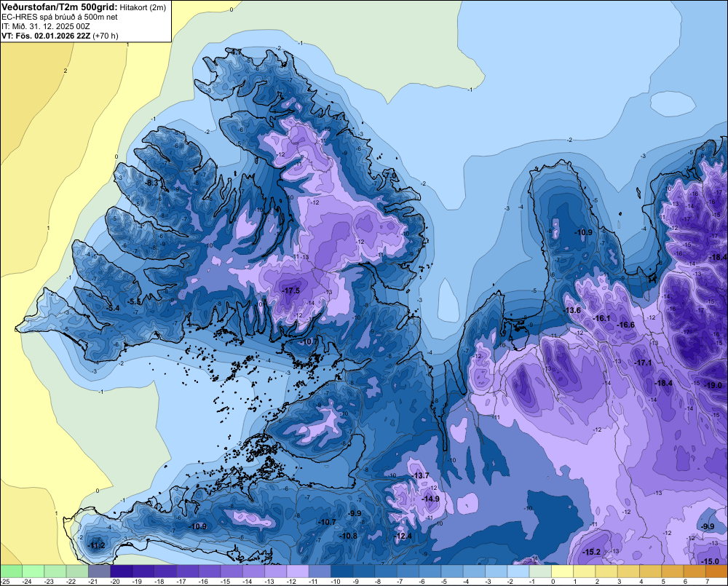Select the -12.4 temperature value
The width and height of the screenshot is (728, 586).
click(403, 536)
